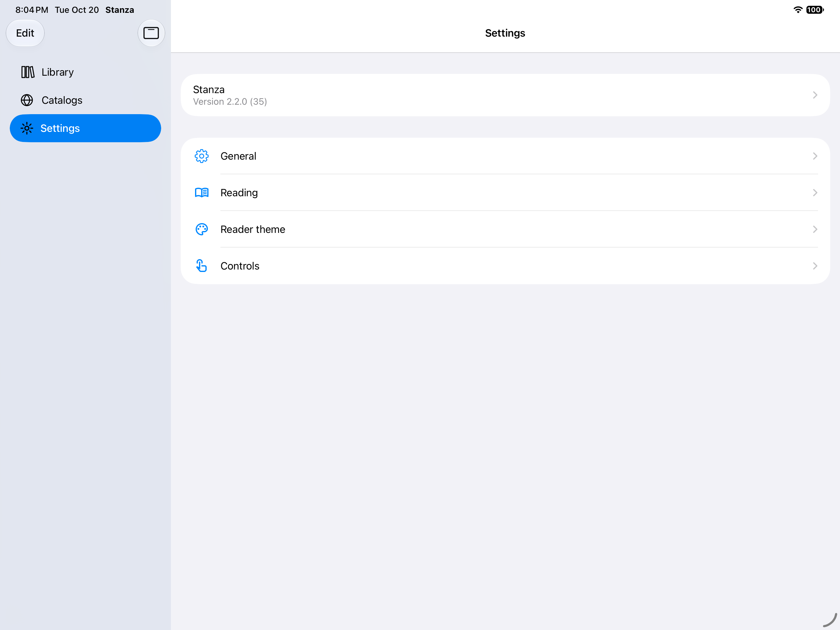
Task: Open the General settings label
Action: (x=238, y=156)
